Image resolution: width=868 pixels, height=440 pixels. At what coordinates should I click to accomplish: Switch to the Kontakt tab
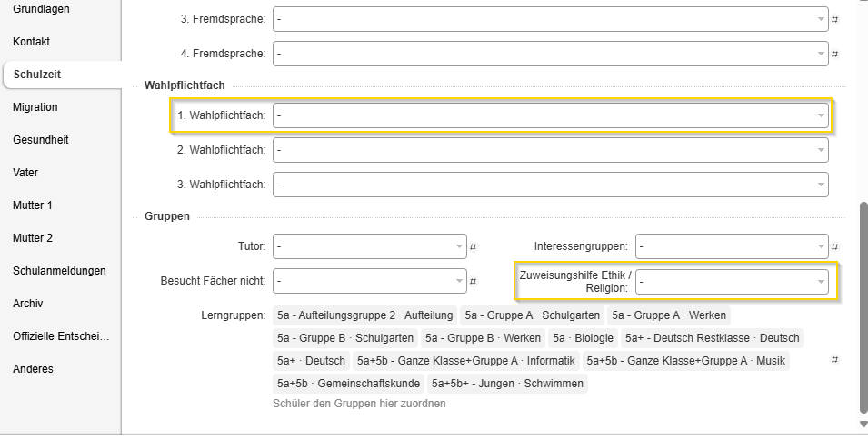point(32,42)
